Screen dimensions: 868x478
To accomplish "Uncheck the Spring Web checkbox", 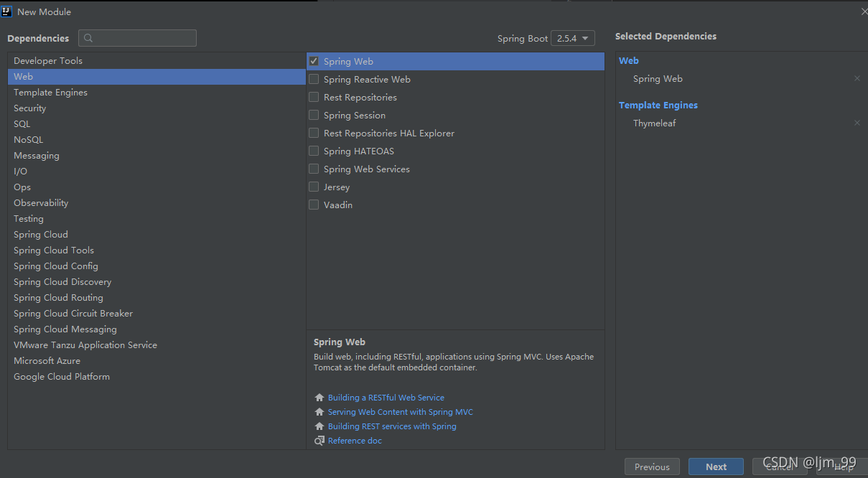I will [314, 61].
